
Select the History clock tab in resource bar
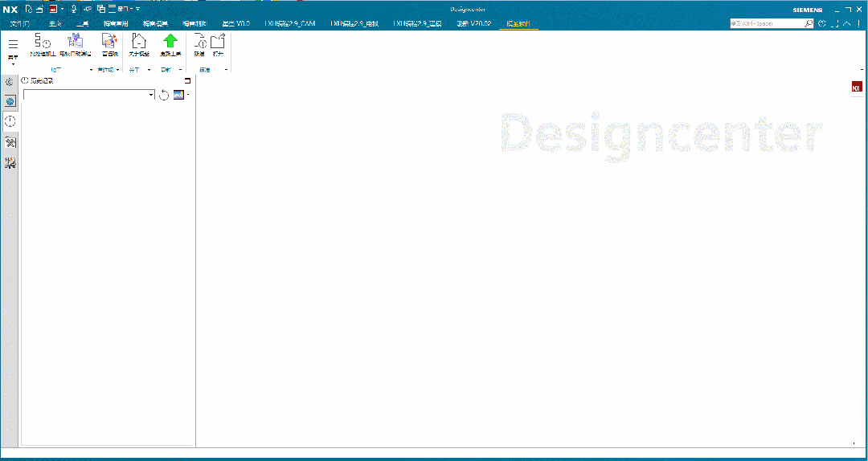click(10, 121)
